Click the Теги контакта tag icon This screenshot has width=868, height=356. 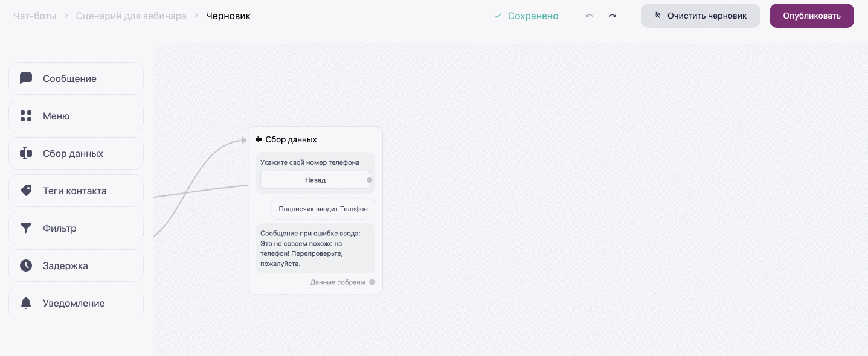click(26, 191)
